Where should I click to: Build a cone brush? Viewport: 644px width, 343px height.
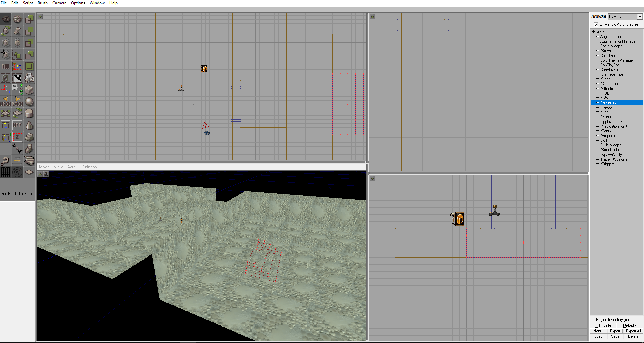tap(29, 125)
